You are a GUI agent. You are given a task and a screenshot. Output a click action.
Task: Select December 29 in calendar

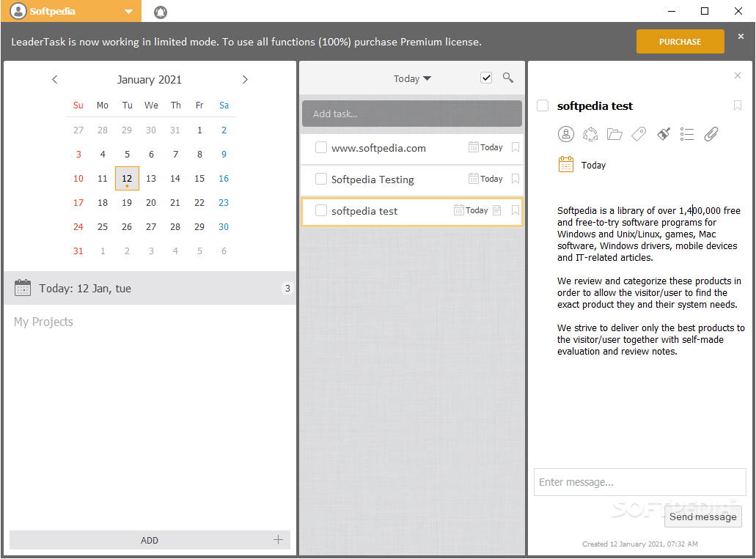pyautogui.click(x=127, y=130)
